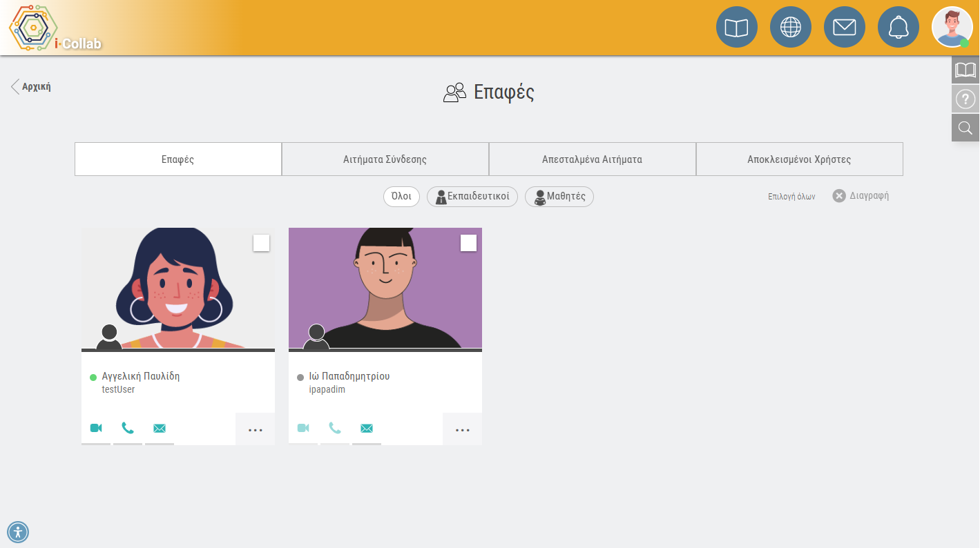Open the book library icon in header
This screenshot has width=980, height=548.
click(x=737, y=27)
